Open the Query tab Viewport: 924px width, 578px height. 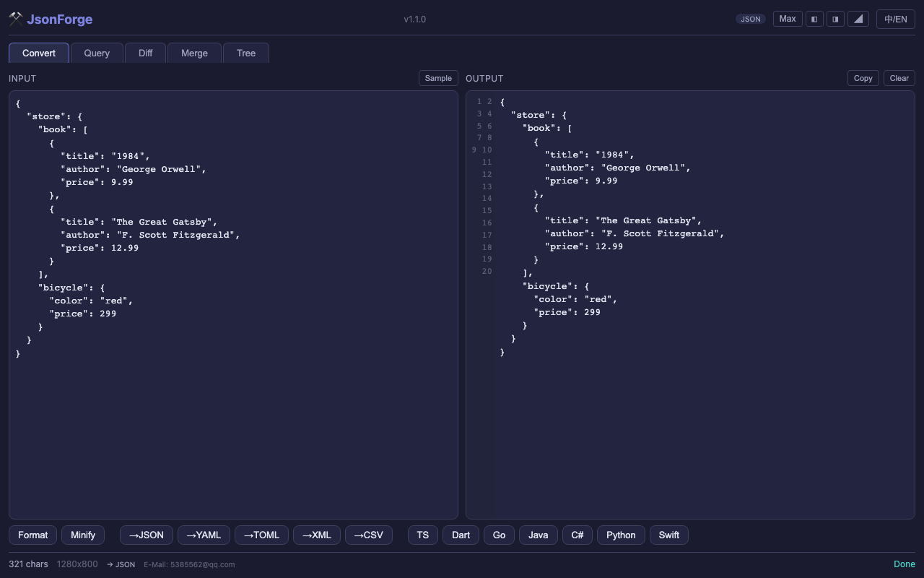[97, 53]
